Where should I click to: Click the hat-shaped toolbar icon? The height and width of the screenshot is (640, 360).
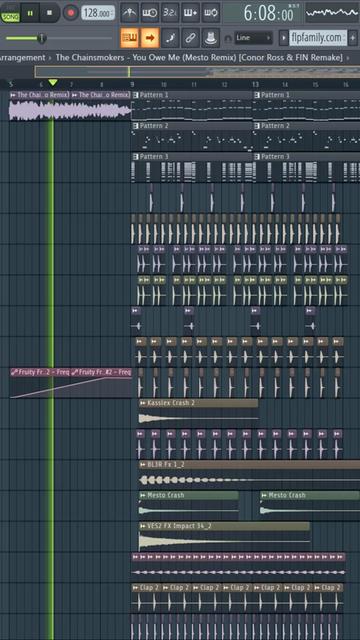click(211, 38)
